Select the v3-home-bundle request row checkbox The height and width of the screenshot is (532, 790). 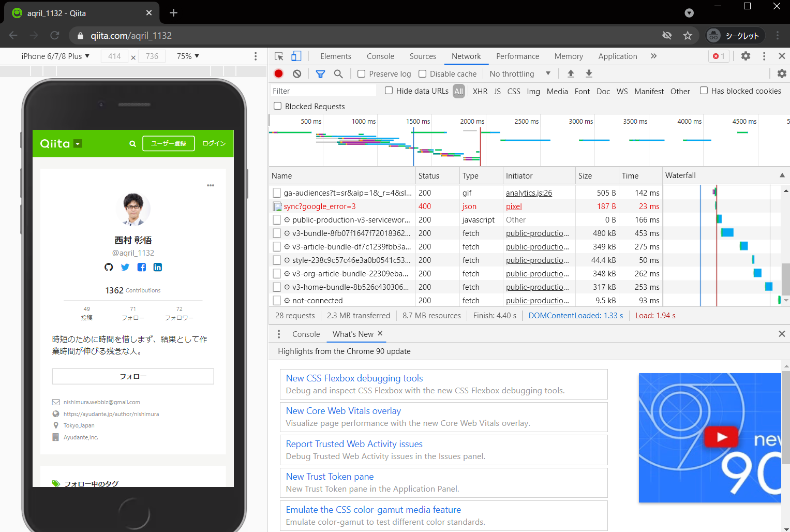tap(277, 287)
